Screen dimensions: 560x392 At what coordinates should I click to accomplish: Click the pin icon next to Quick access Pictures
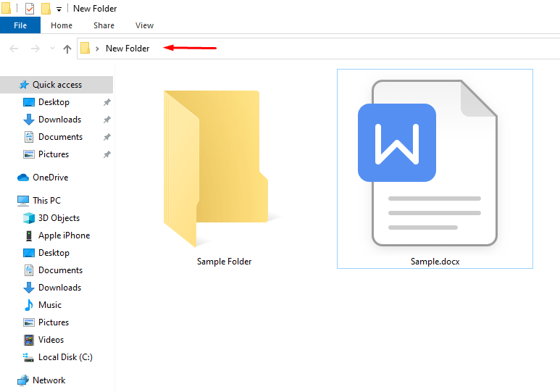point(106,154)
